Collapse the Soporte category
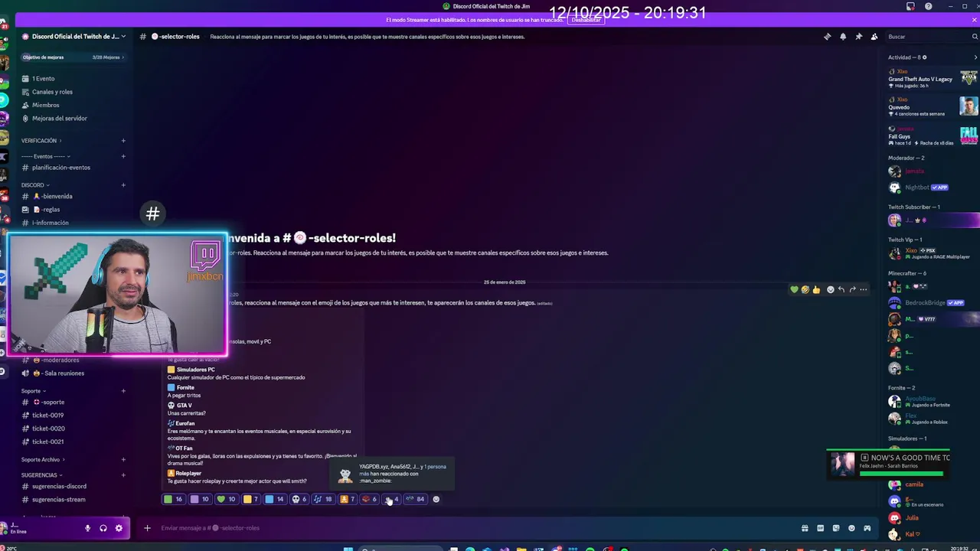This screenshot has height=551, width=980. [33, 391]
